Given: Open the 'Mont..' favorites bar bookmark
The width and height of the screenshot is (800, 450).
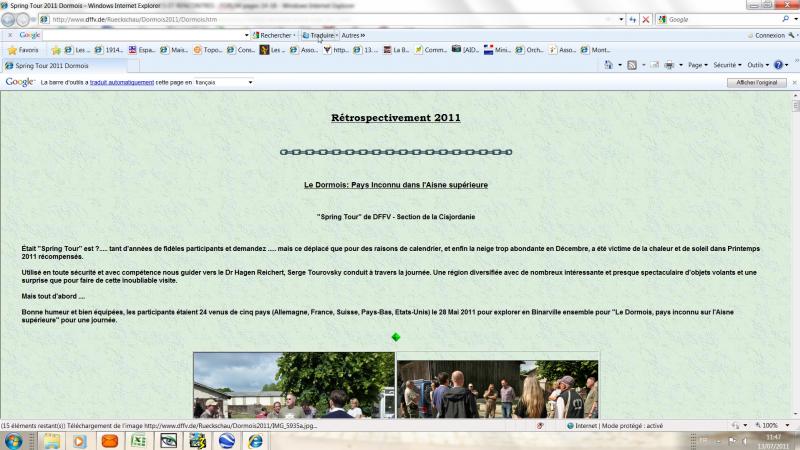Looking at the screenshot, I should (595, 50).
